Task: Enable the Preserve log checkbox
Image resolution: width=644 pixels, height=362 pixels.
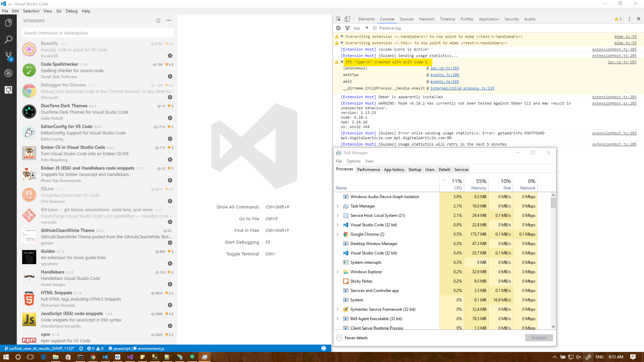Action: point(375,28)
